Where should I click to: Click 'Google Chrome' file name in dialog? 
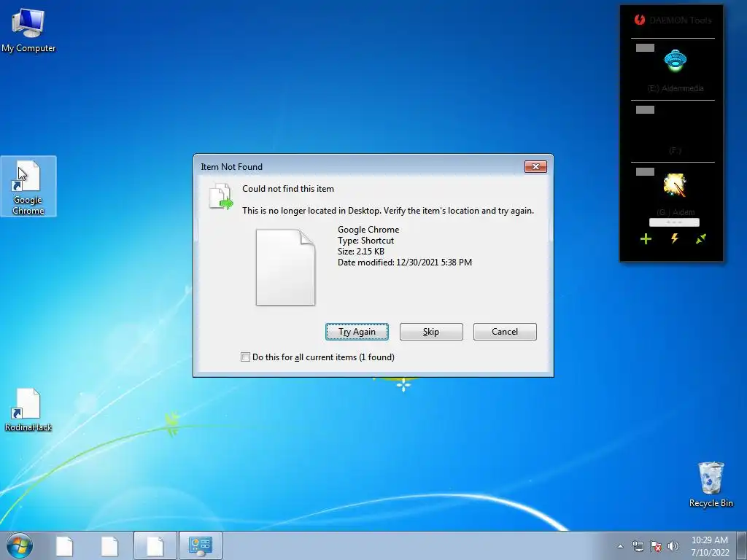pyautogui.click(x=368, y=230)
